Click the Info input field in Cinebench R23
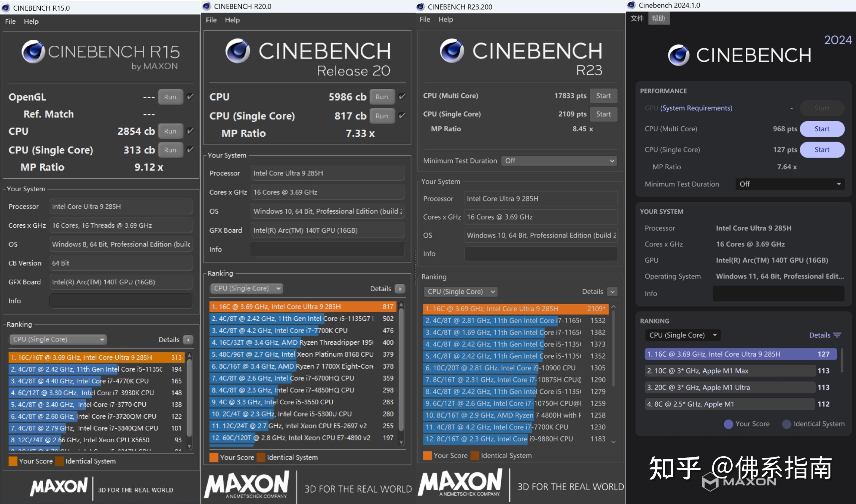The height and width of the screenshot is (504, 856). pyautogui.click(x=541, y=254)
